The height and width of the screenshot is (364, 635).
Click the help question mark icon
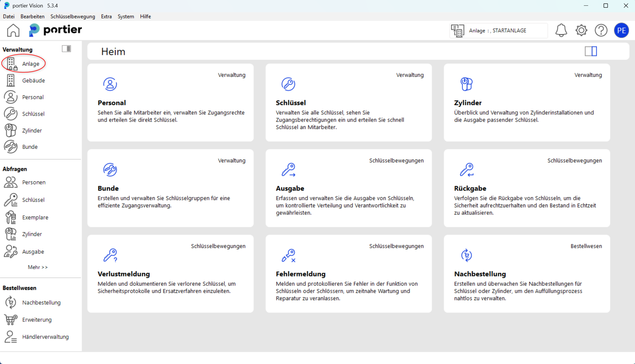click(x=601, y=30)
